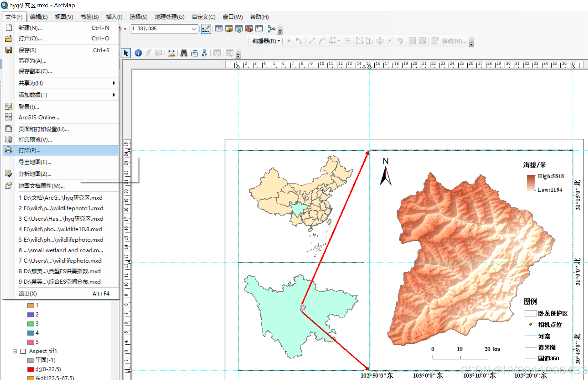The height and width of the screenshot is (380, 588).
Task: Click the Editor Toolbar pencil icon
Action: (x=206, y=29)
